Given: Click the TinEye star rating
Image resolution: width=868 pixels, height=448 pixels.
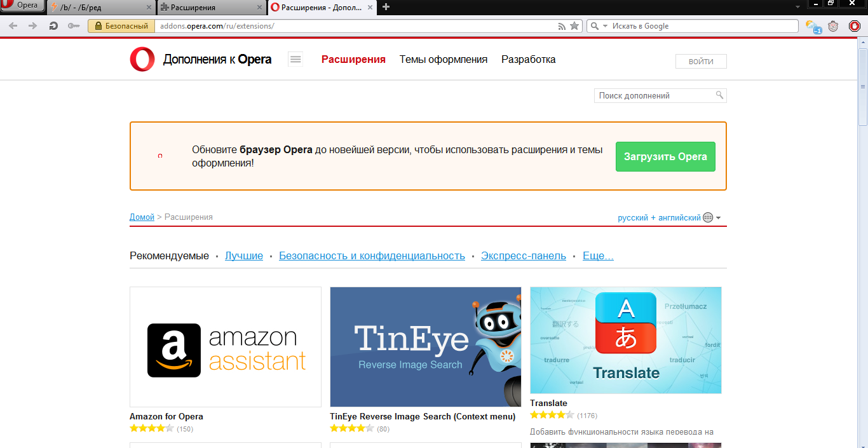Looking at the screenshot, I should click(x=351, y=428).
